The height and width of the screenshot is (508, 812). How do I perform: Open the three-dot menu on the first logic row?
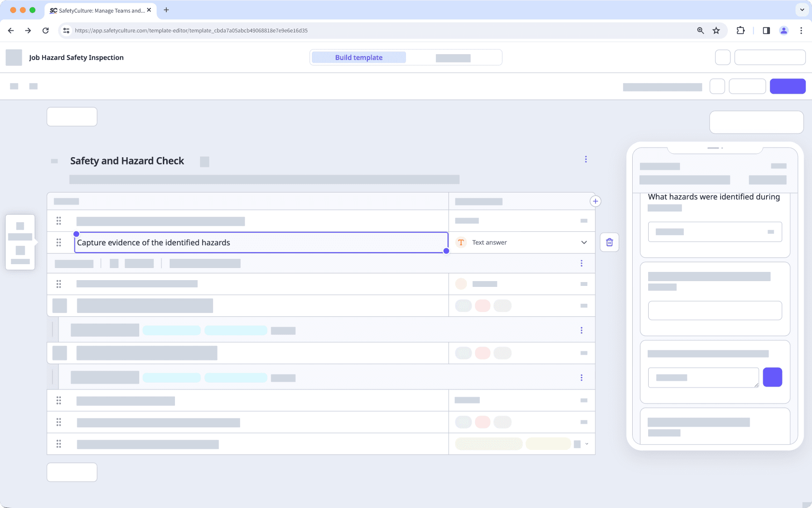click(581, 263)
